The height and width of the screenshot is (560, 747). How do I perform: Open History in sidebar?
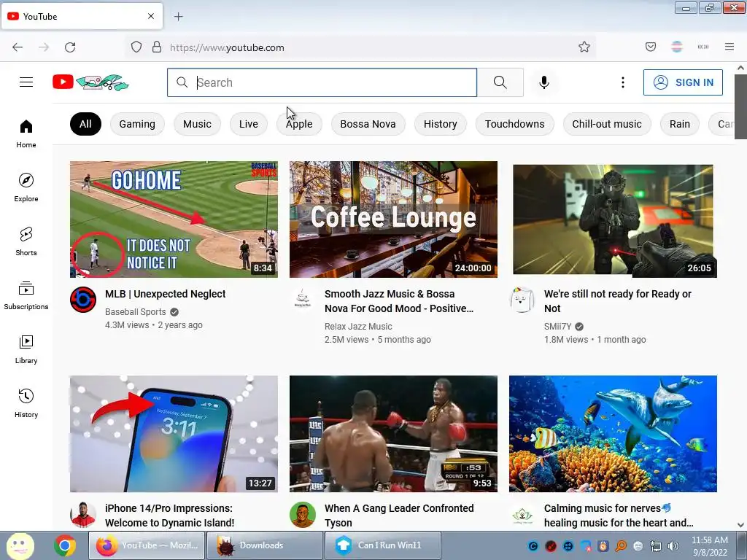click(26, 403)
